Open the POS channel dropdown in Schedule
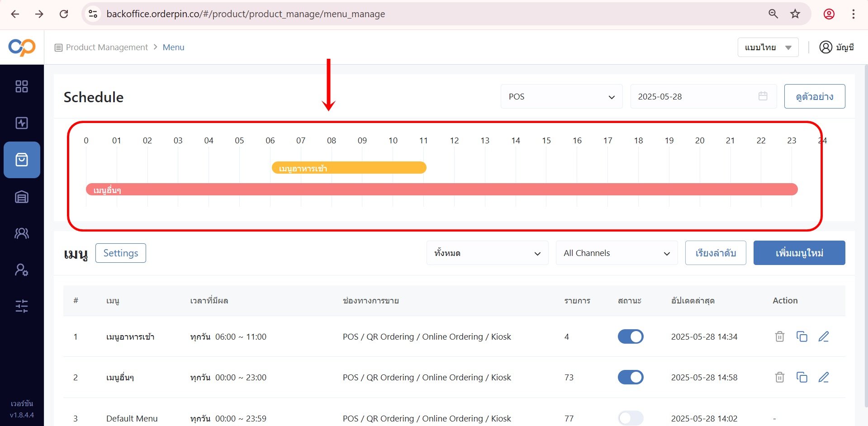The width and height of the screenshot is (868, 426). click(561, 96)
